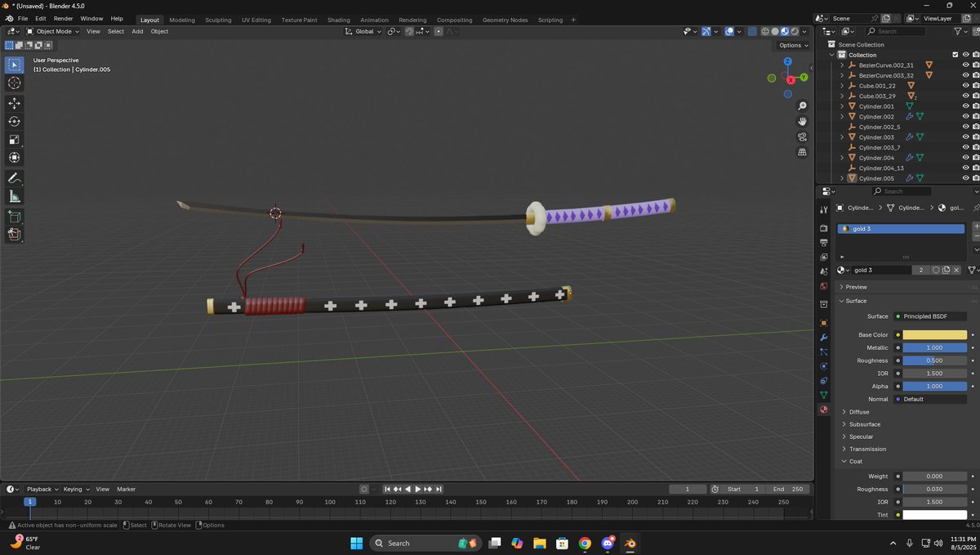Hide Cylinder.005 with eye icon
The width and height of the screenshot is (980, 555).
(965, 178)
